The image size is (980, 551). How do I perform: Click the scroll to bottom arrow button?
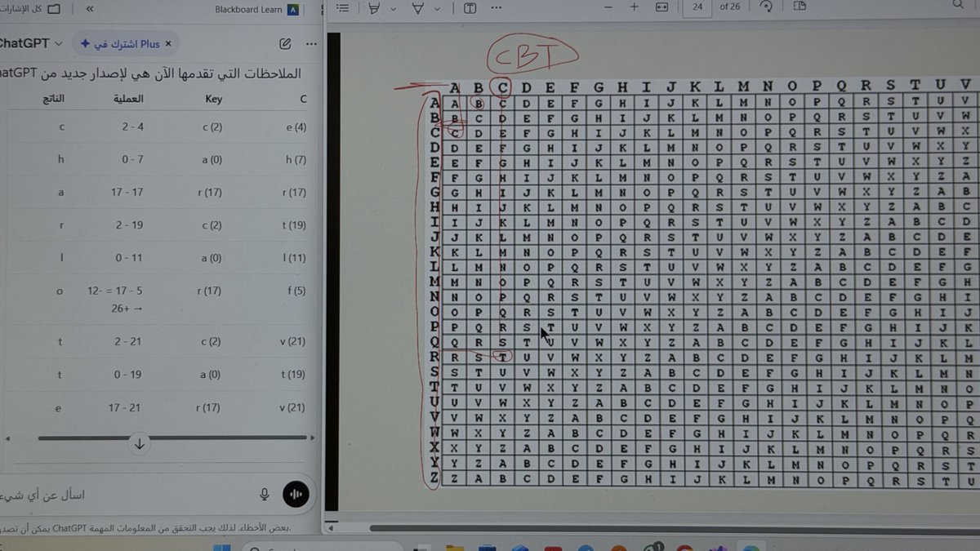click(140, 444)
